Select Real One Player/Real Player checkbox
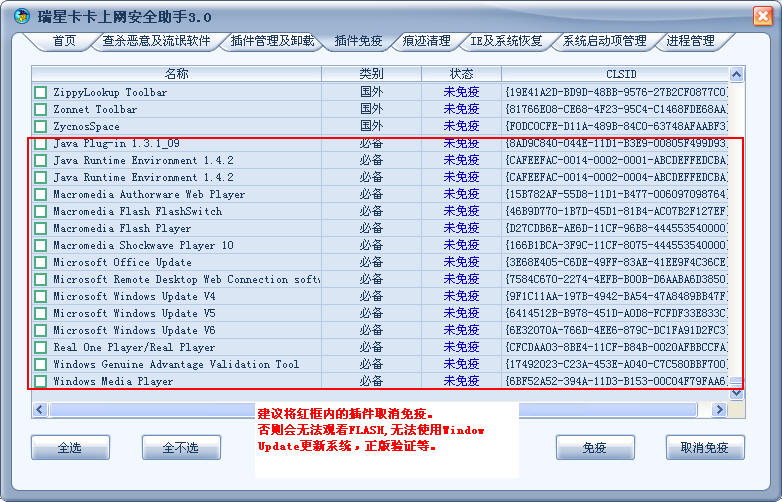 [x=40, y=347]
